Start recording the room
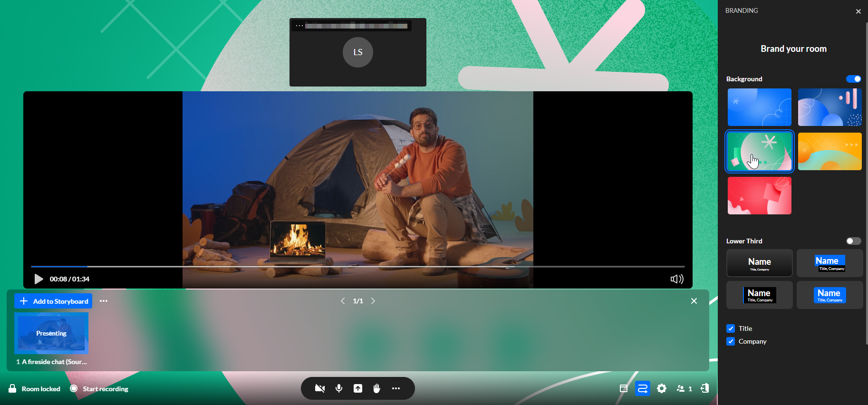868x405 pixels. point(99,389)
